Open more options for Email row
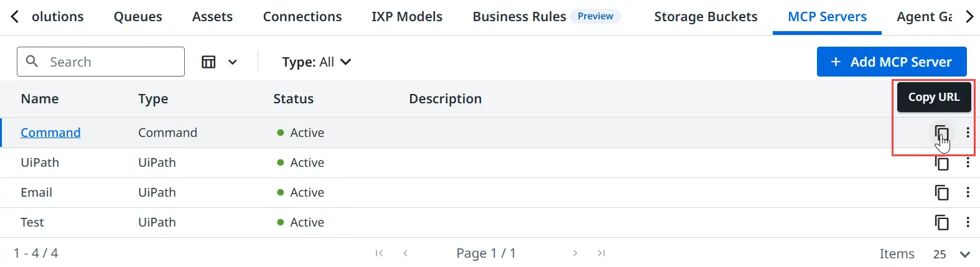 (x=968, y=192)
